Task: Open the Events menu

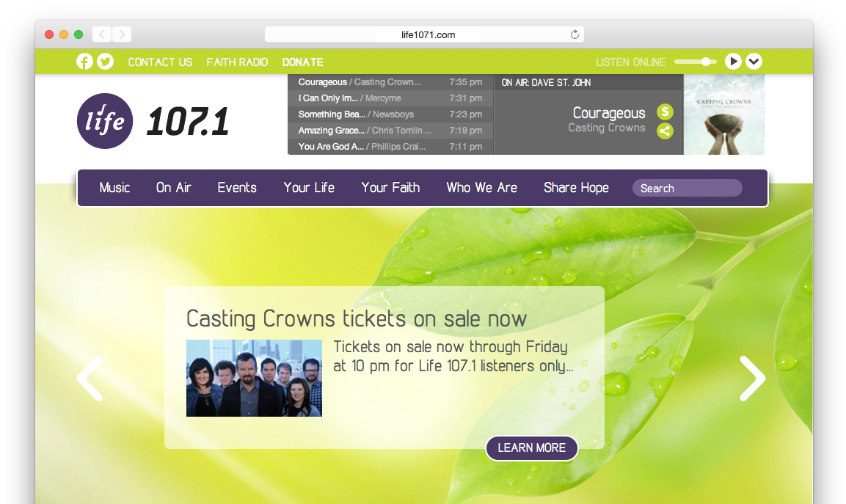Action: click(237, 188)
